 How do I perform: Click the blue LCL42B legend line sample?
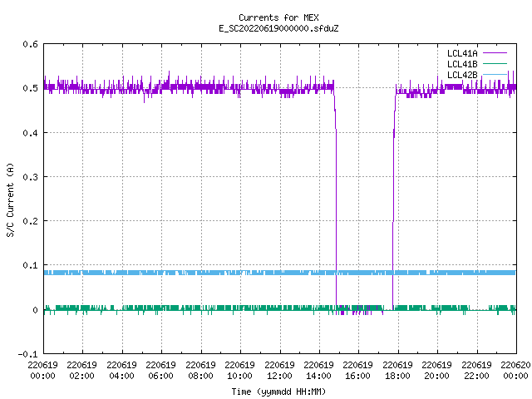click(495, 74)
